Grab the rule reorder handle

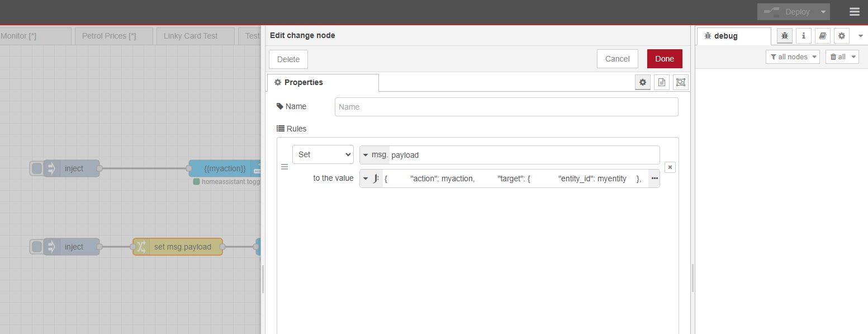coord(284,167)
